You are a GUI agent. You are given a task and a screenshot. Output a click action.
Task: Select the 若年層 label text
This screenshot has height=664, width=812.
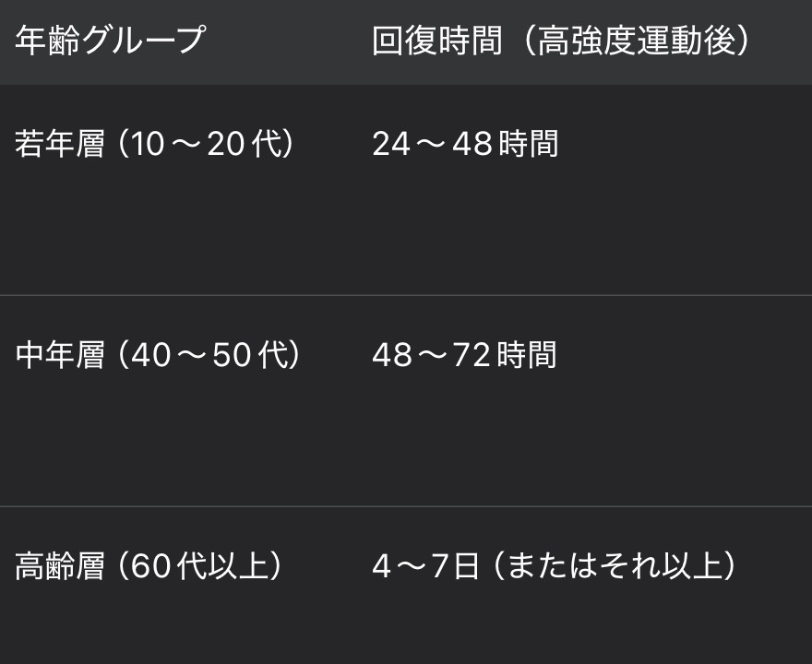point(60,144)
